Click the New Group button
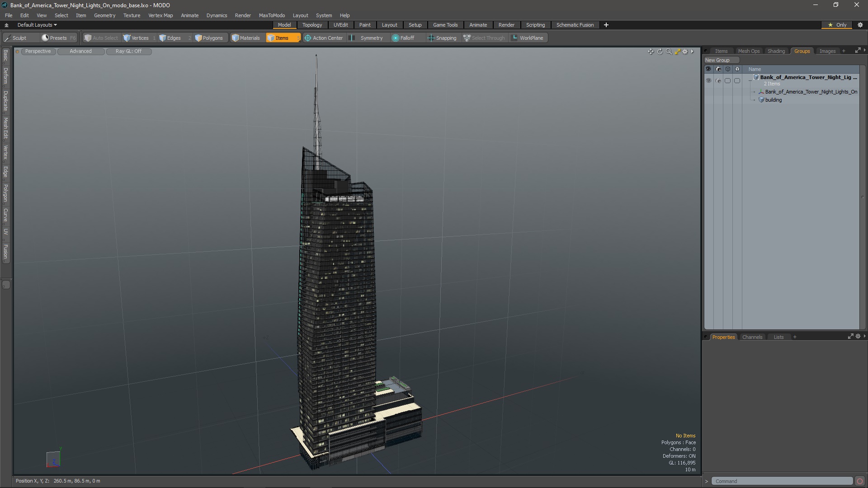868x488 pixels. click(721, 60)
